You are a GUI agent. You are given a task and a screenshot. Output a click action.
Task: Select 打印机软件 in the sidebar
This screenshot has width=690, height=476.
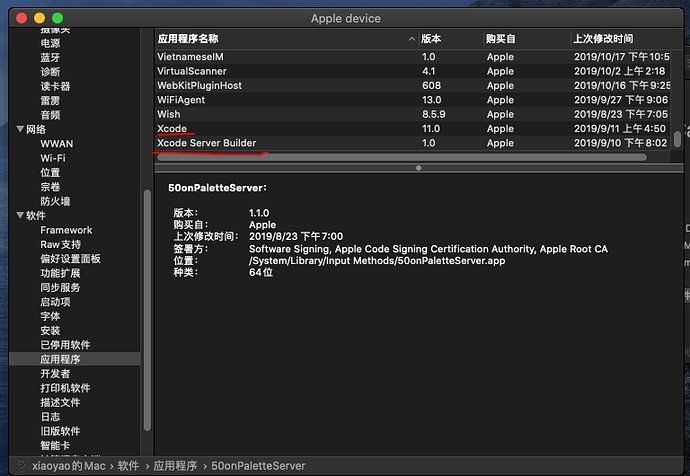tap(66, 388)
